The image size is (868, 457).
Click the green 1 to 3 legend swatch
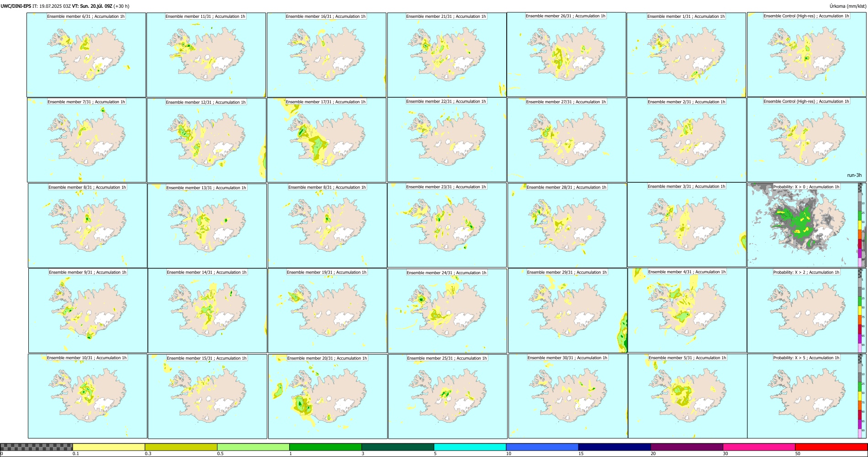click(325, 447)
